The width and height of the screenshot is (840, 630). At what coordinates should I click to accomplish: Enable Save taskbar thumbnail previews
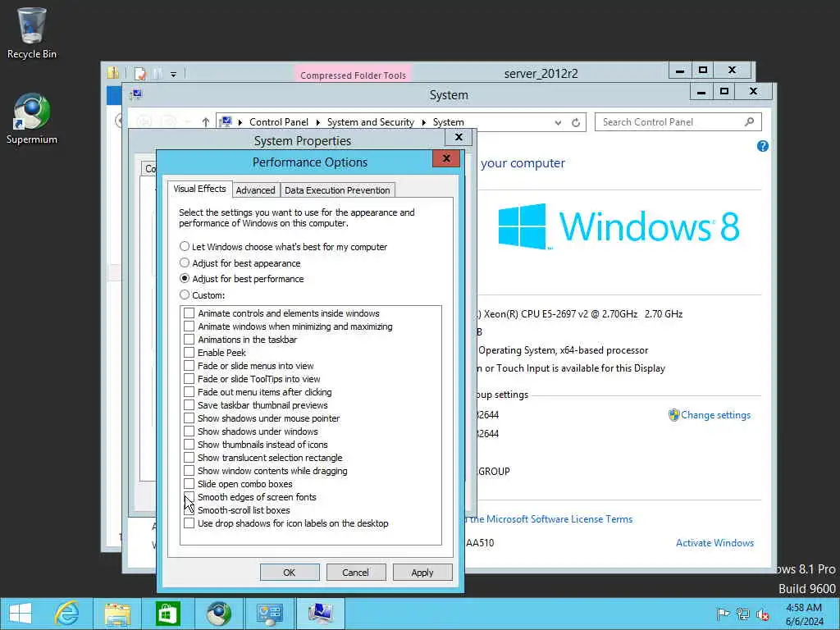tap(189, 405)
